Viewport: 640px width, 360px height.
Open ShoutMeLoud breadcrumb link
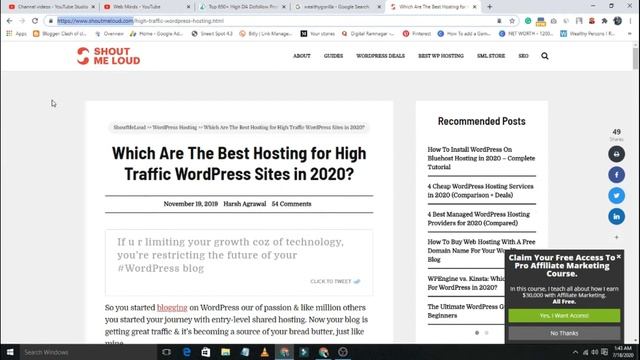click(129, 127)
